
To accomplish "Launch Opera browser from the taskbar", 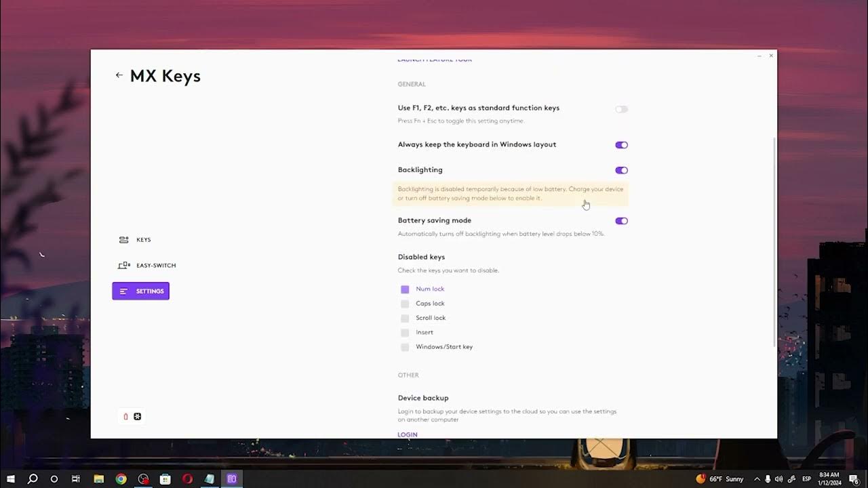I will coord(187,479).
